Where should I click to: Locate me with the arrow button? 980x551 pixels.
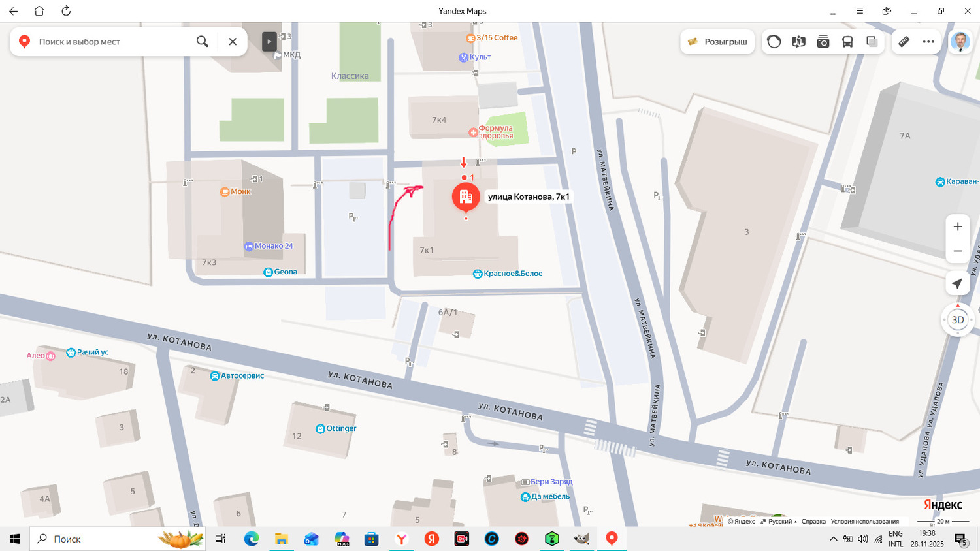click(958, 283)
